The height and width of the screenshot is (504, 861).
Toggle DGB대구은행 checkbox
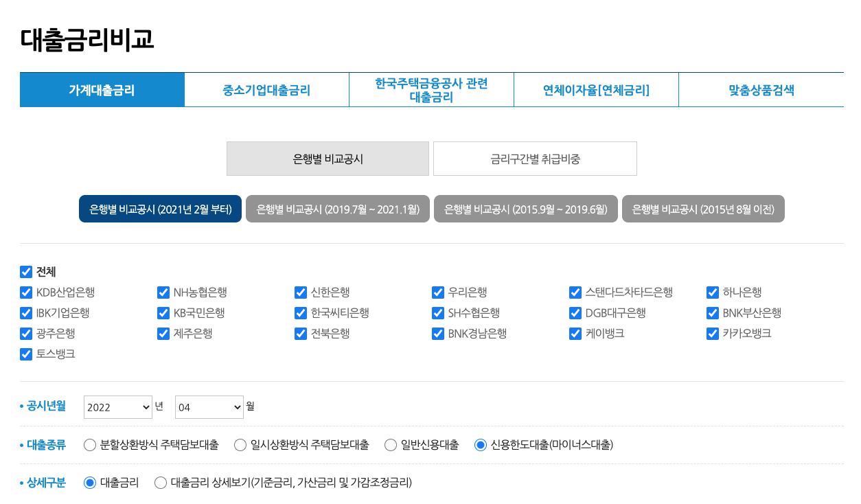pos(575,313)
